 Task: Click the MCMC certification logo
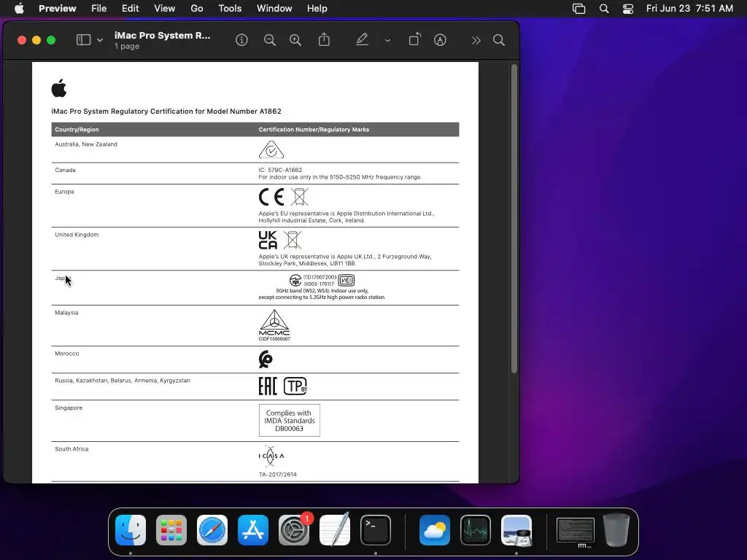pos(274,324)
